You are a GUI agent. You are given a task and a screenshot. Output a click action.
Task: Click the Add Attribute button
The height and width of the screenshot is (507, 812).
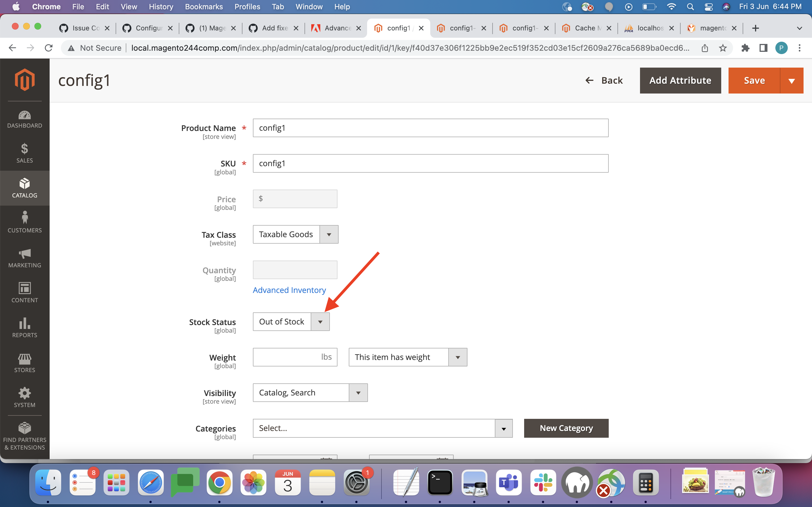click(680, 80)
